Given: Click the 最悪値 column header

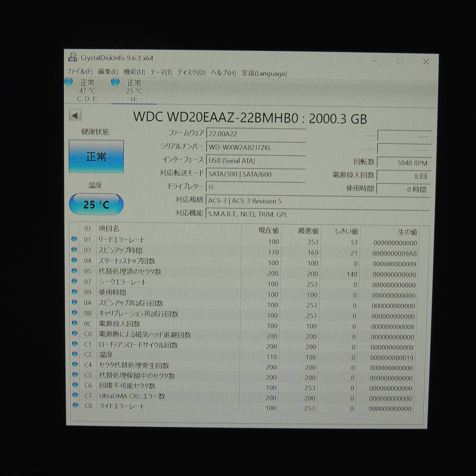Looking at the screenshot, I should [x=308, y=231].
